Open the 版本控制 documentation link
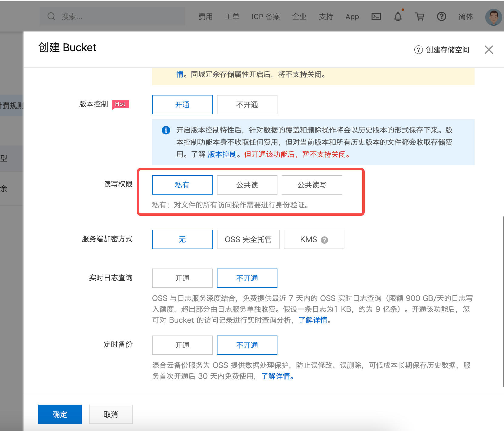The width and height of the screenshot is (504, 431). pyautogui.click(x=222, y=154)
